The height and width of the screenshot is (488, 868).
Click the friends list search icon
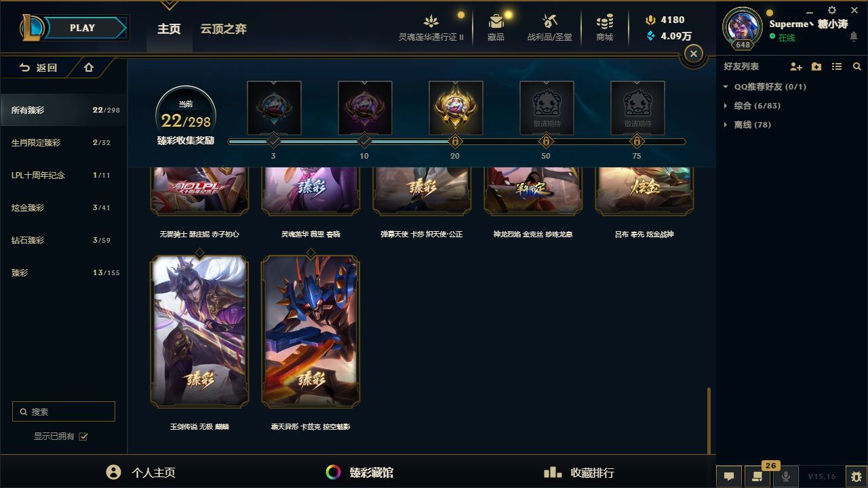[x=857, y=66]
